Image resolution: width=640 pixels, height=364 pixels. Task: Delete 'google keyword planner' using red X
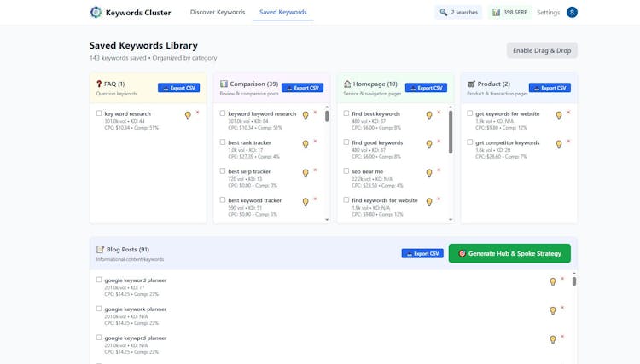[562, 279]
